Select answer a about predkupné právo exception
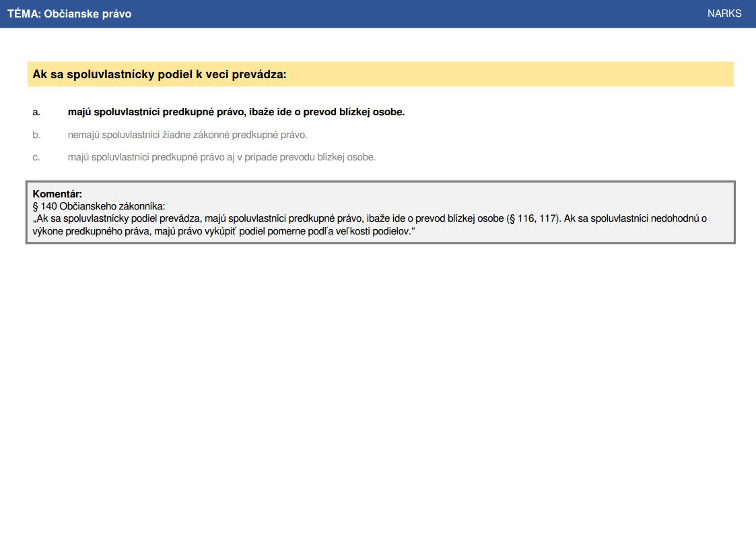 [x=236, y=112]
